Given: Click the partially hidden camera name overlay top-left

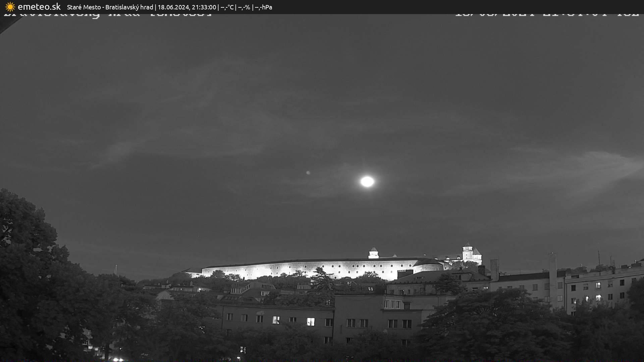Looking at the screenshot, I should pyautogui.click(x=107, y=15).
